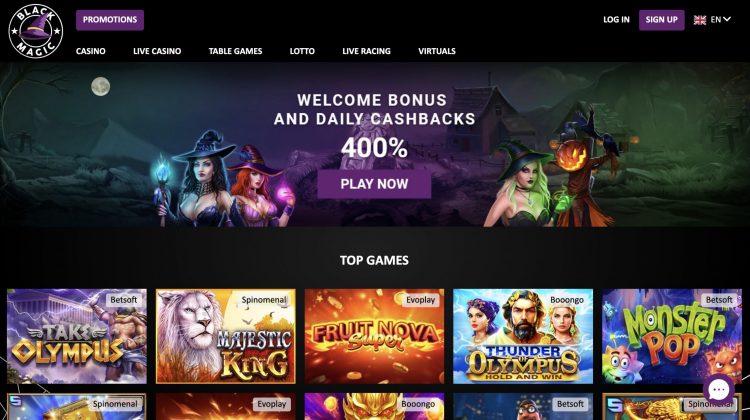Open the Log In link
This screenshot has height=420, width=750.
616,20
